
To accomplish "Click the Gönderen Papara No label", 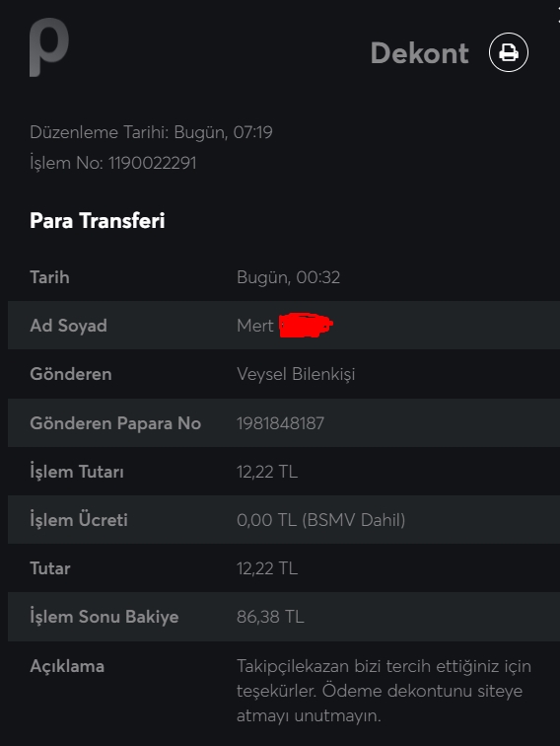I will point(115,423).
